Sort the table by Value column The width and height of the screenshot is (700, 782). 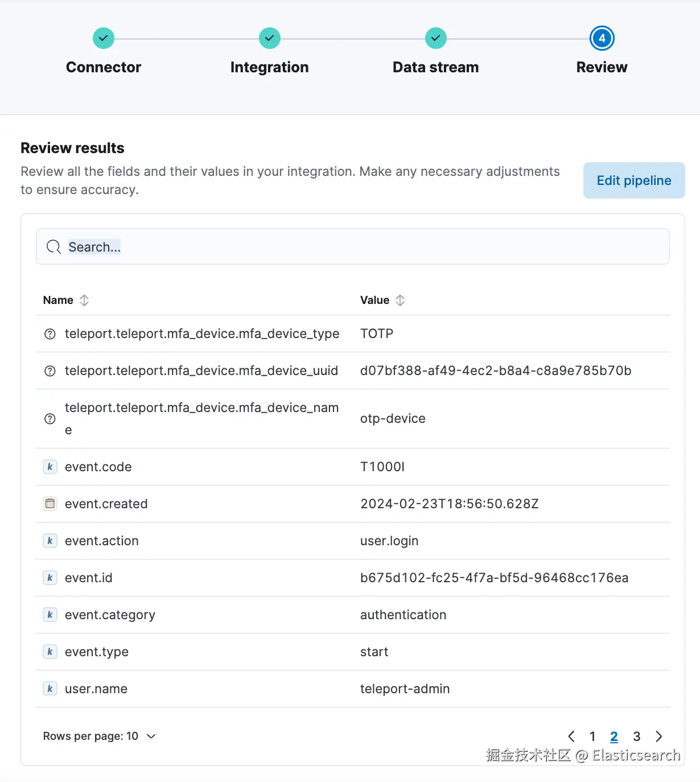pos(400,300)
